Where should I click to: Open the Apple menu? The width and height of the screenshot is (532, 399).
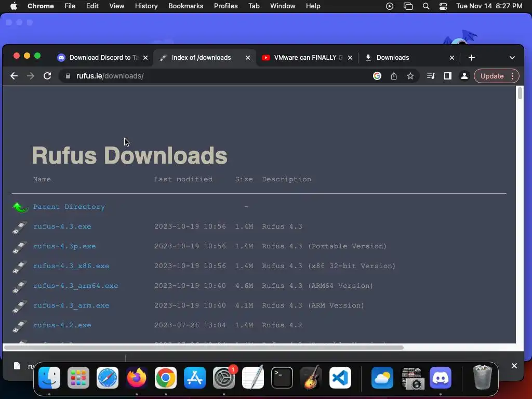14,6
